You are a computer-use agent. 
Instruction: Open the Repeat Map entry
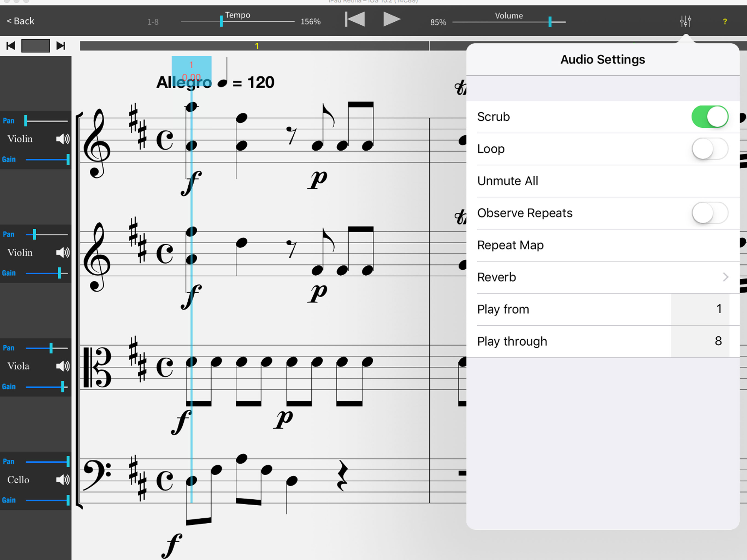tap(510, 245)
